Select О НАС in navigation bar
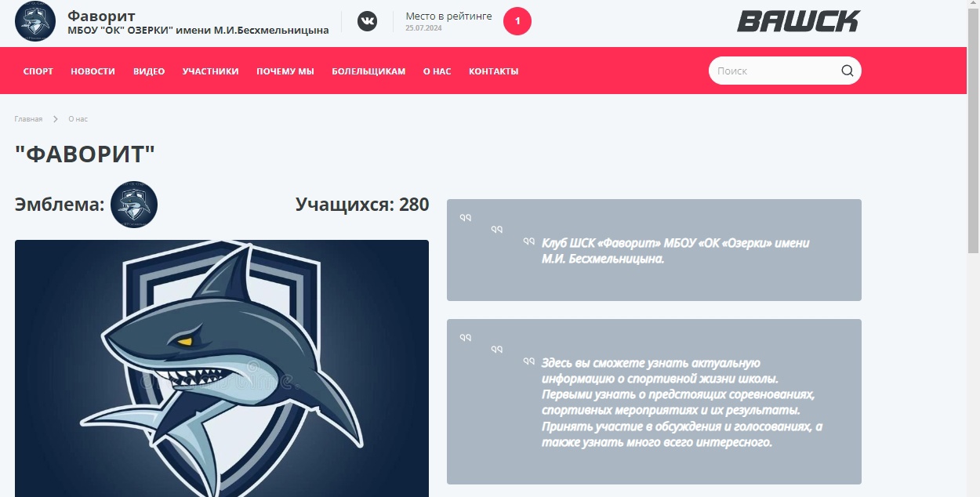980x497 pixels. [x=437, y=71]
